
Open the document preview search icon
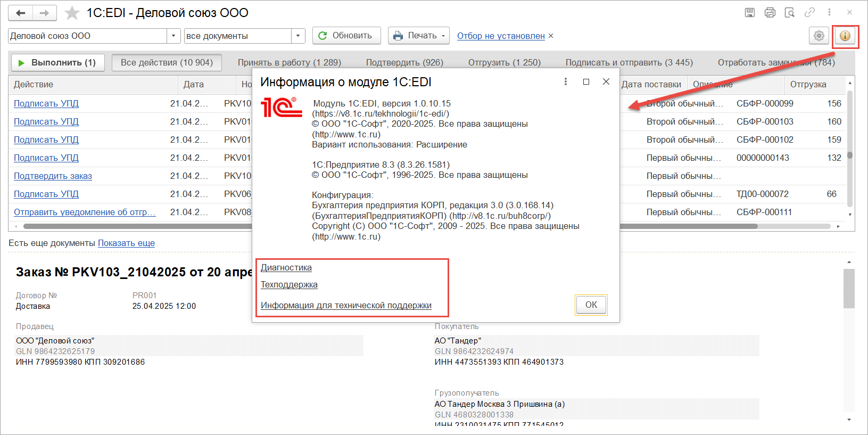790,12
